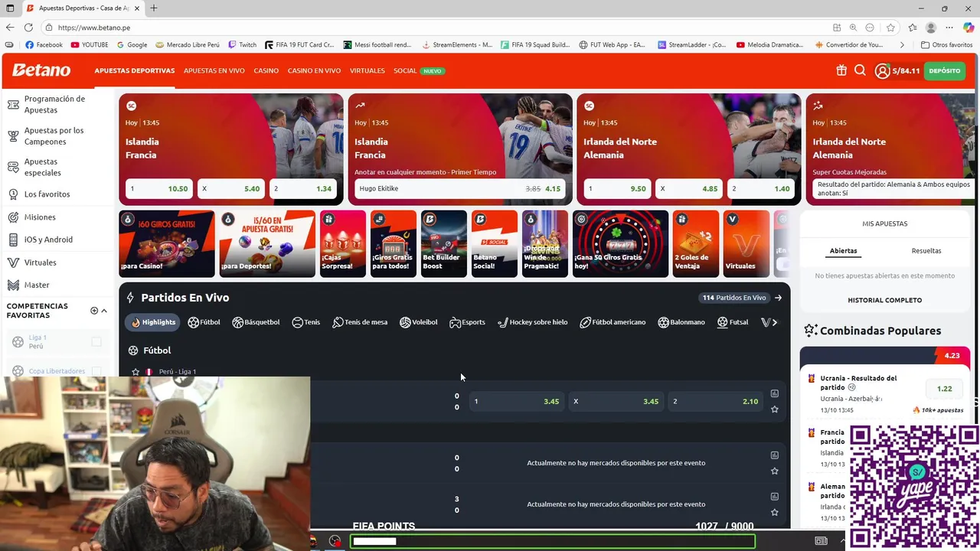This screenshot has width=980, height=551.
Task: Open the Casino En Vivo menu
Action: point(314,70)
